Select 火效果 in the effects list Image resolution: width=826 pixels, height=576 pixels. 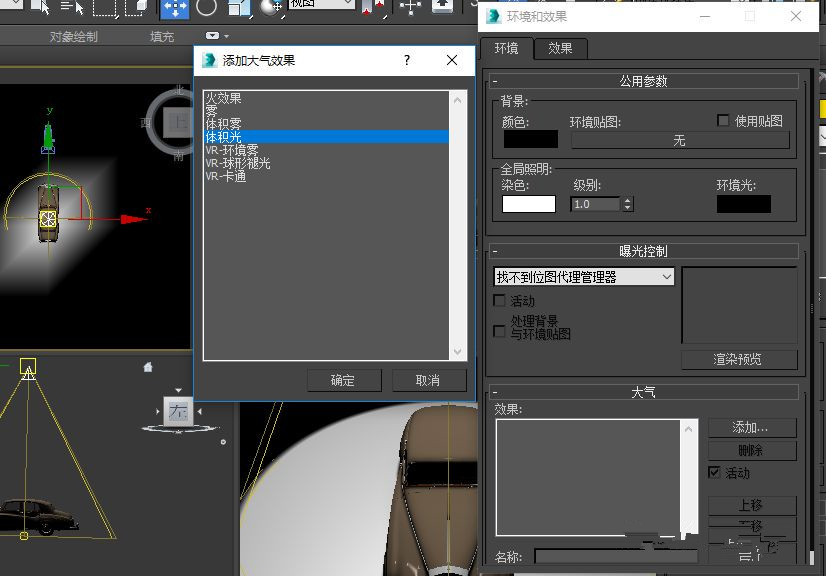tap(327, 98)
